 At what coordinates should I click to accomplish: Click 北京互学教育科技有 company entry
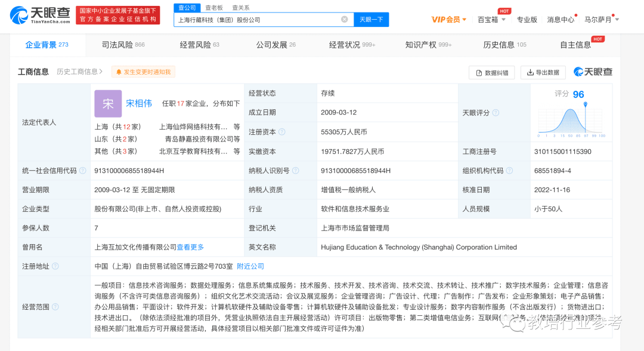pos(193,151)
